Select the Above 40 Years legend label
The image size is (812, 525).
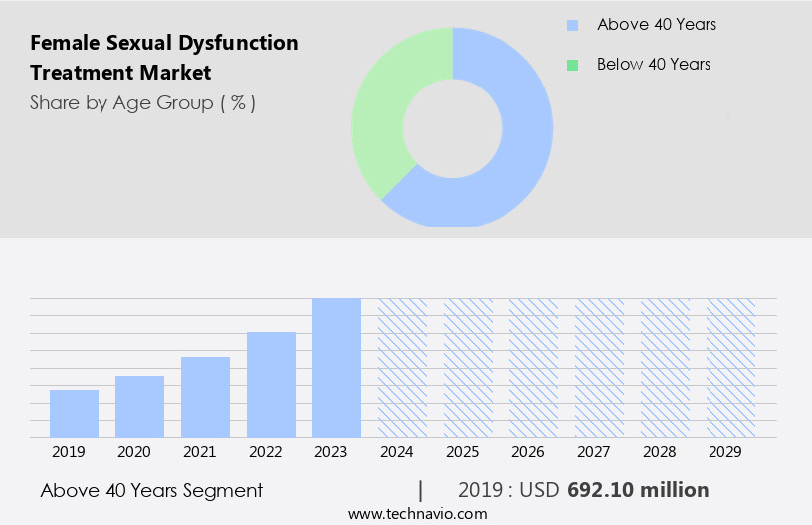pos(656,25)
